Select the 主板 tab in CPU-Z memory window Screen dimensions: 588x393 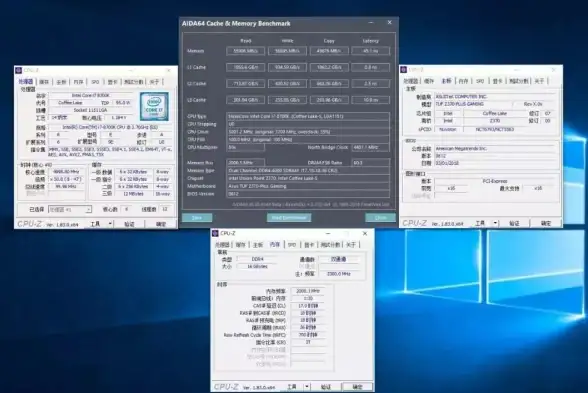(x=258, y=245)
